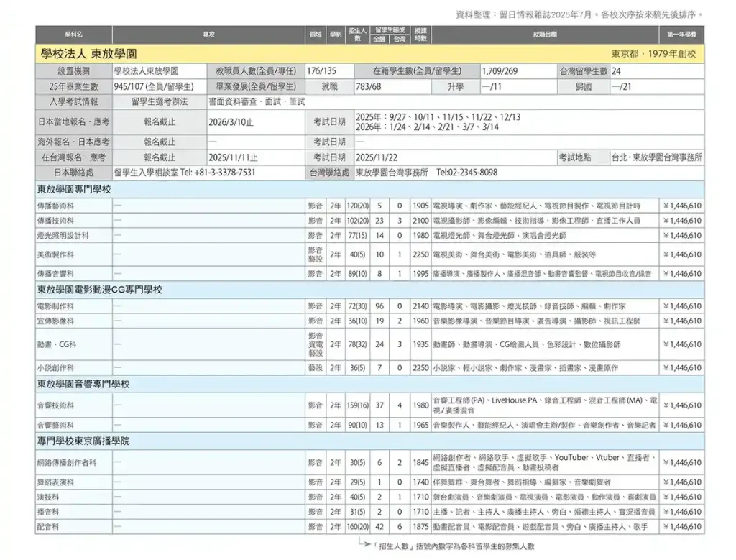Viewport: 736px width, 560px height.
Task: Select the 網路傳播創作者科 row name
Action: coord(67,463)
